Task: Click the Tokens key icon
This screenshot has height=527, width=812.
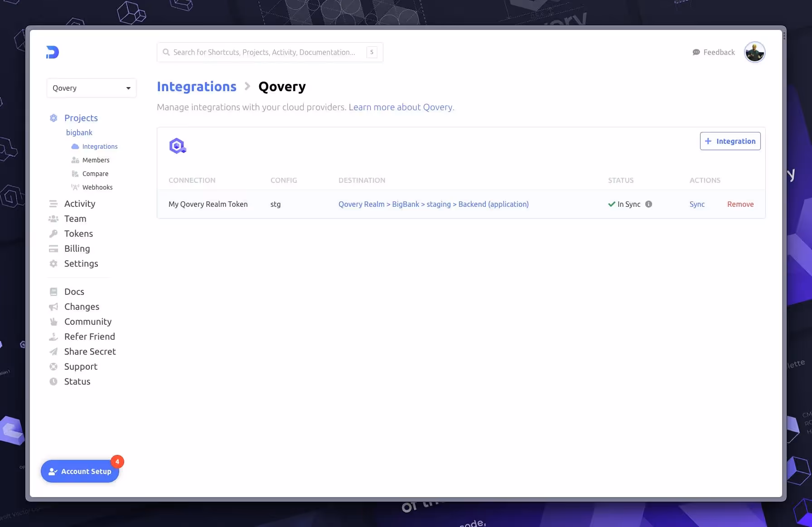Action: [53, 234]
